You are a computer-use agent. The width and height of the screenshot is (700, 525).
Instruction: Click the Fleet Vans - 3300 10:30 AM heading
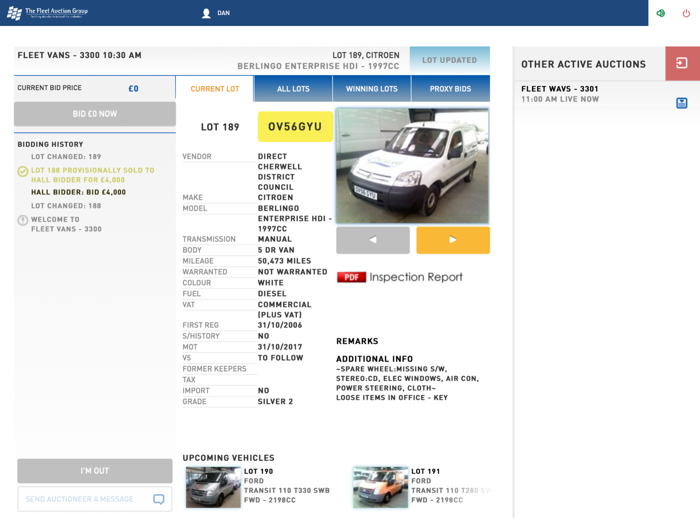[x=79, y=55]
